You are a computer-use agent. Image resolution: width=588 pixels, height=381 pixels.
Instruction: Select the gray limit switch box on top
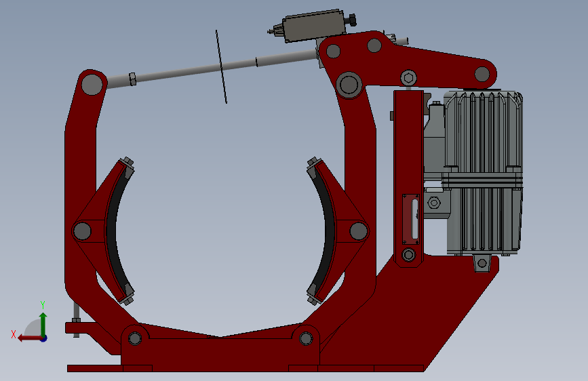[x=314, y=26]
